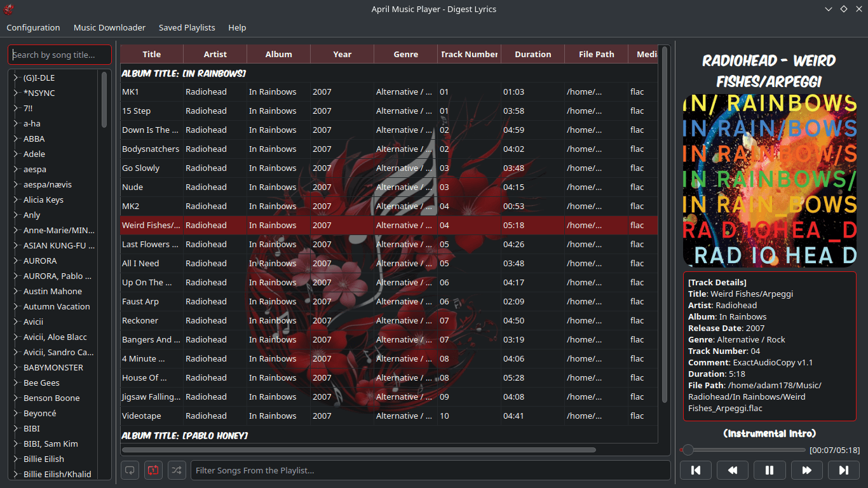Skip to the previous track
This screenshot has width=868, height=488.
click(696, 470)
